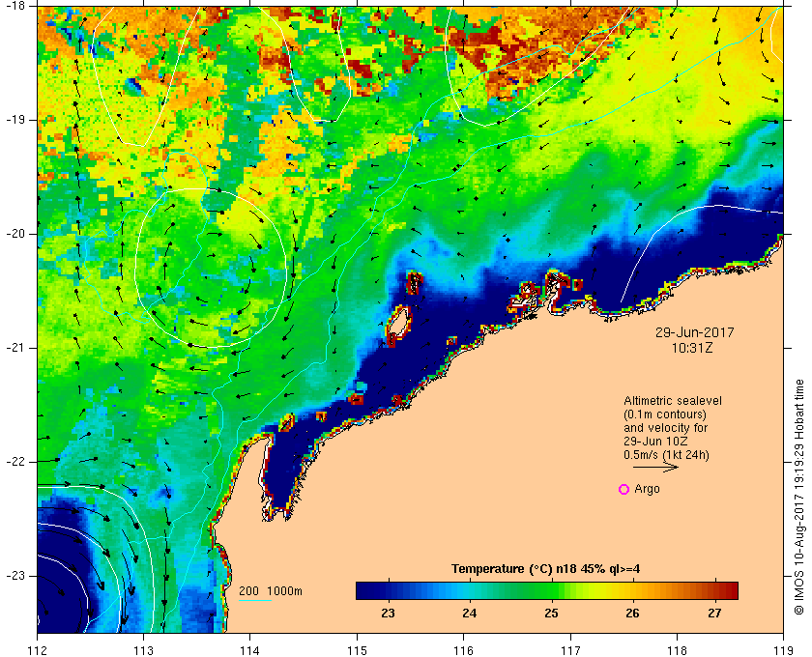This screenshot has width=812, height=657.
Task: Click the 23 colorbar tick label
Action: pyautogui.click(x=388, y=614)
